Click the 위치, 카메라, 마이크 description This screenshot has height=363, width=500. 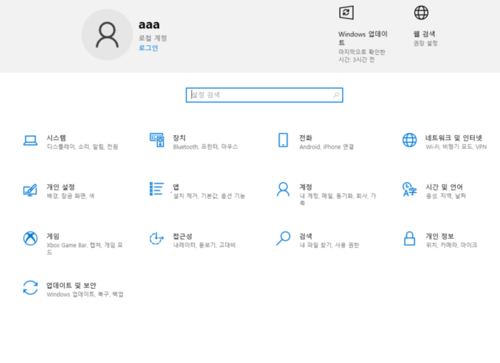click(451, 245)
